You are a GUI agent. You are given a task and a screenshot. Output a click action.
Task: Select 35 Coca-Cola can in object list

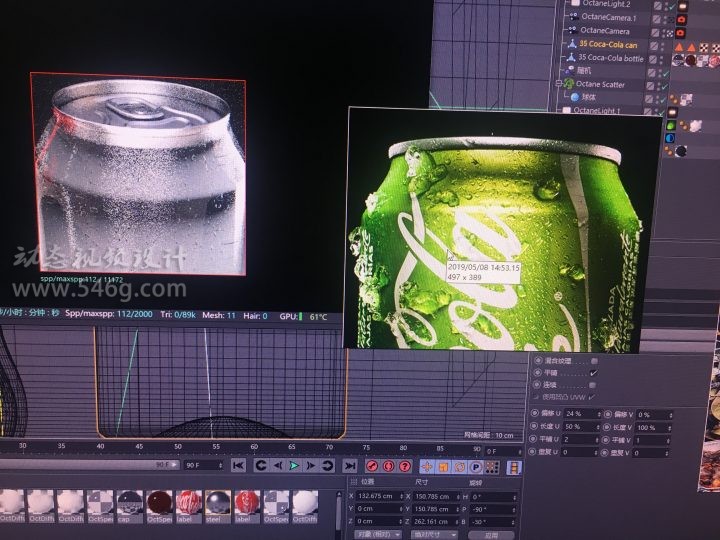click(608, 45)
